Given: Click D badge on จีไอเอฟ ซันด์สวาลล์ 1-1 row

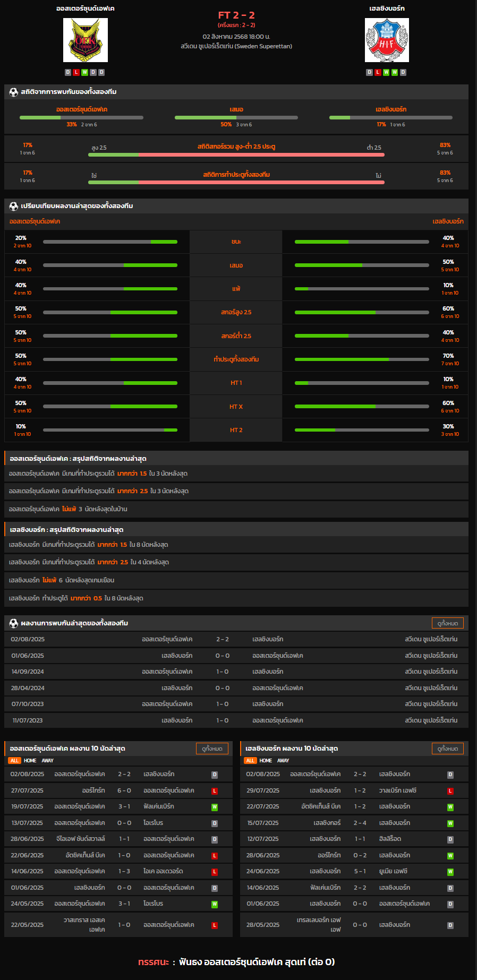Looking at the screenshot, I should click(215, 839).
